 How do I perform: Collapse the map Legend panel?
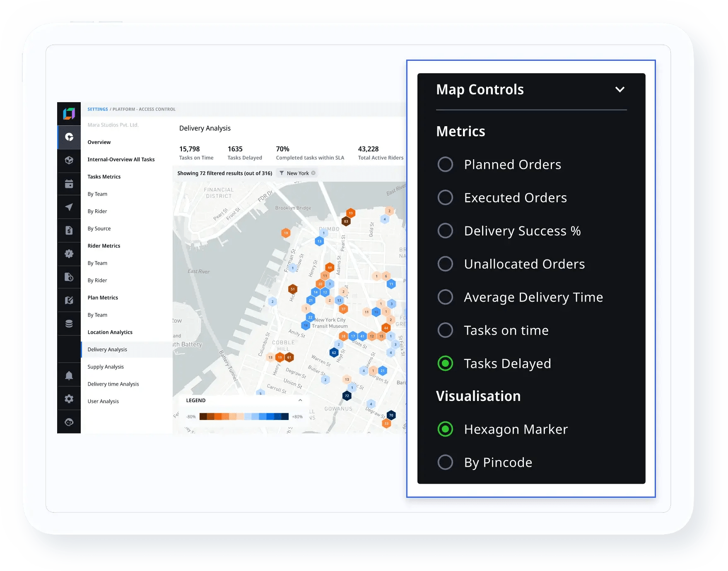[x=301, y=401]
